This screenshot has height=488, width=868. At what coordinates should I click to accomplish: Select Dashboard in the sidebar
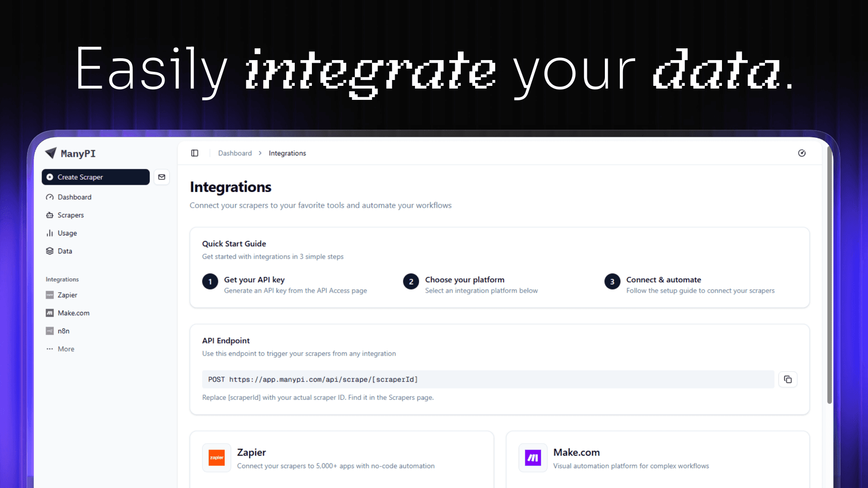point(74,197)
